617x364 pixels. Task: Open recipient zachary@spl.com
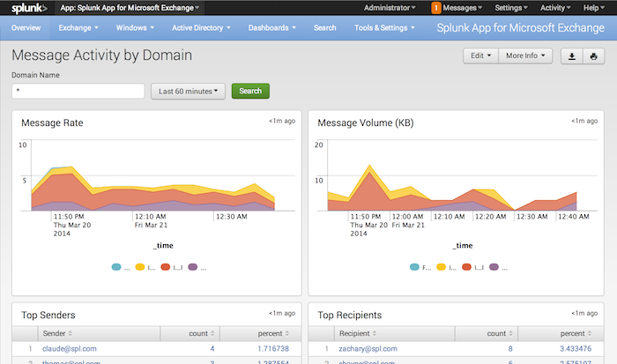[x=368, y=349]
